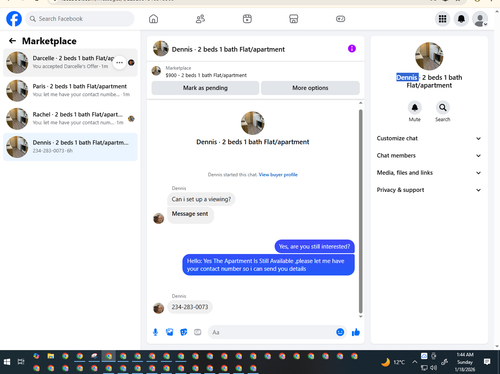The width and height of the screenshot is (500, 374).
Task: Click the weather 12°C tray widget
Action: (393, 362)
